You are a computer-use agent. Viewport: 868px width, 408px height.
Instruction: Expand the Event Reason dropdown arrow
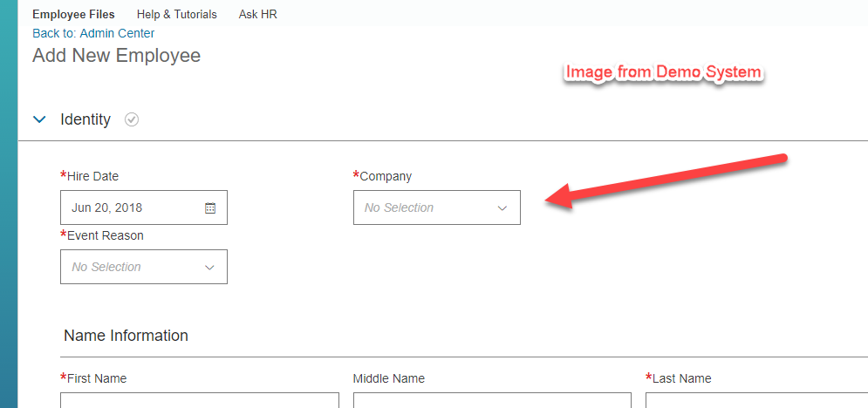209,267
